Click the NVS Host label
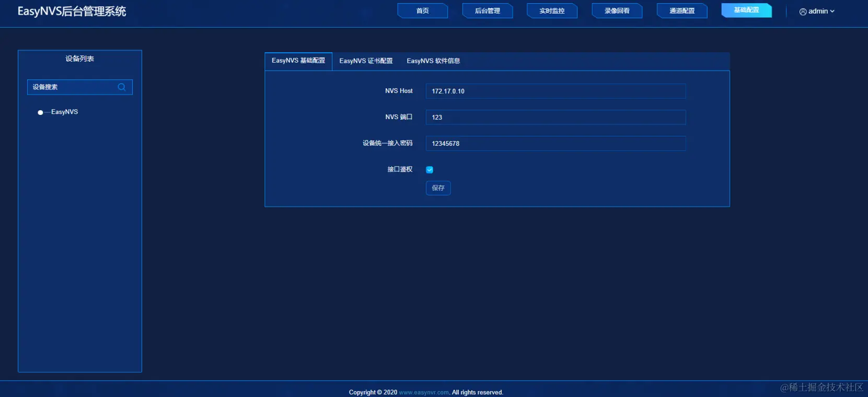 [x=399, y=91]
